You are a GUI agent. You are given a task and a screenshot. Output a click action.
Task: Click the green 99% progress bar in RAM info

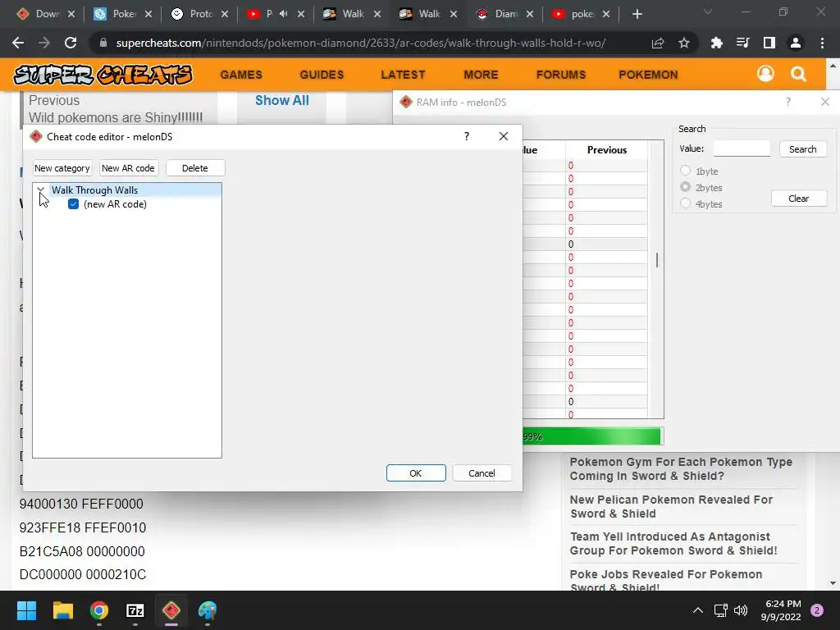pyautogui.click(x=591, y=436)
